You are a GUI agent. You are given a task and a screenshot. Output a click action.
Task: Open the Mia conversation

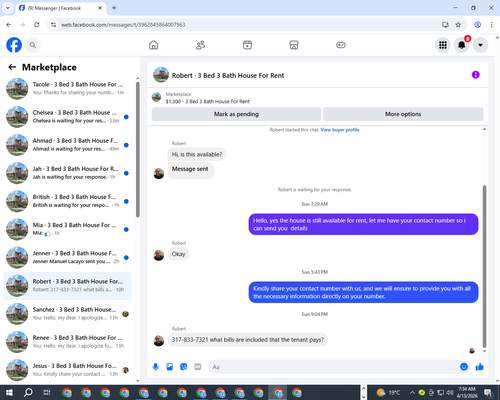tap(67, 229)
